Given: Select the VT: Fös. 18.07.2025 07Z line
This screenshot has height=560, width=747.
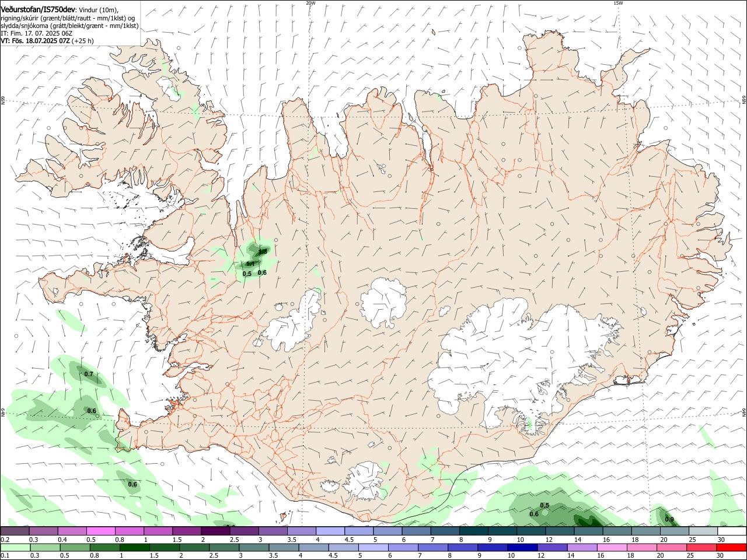Looking at the screenshot, I should point(47,41).
